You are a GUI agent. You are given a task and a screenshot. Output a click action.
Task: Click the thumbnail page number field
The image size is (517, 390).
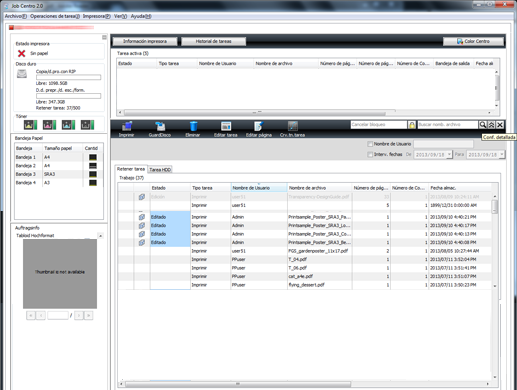coord(58,315)
